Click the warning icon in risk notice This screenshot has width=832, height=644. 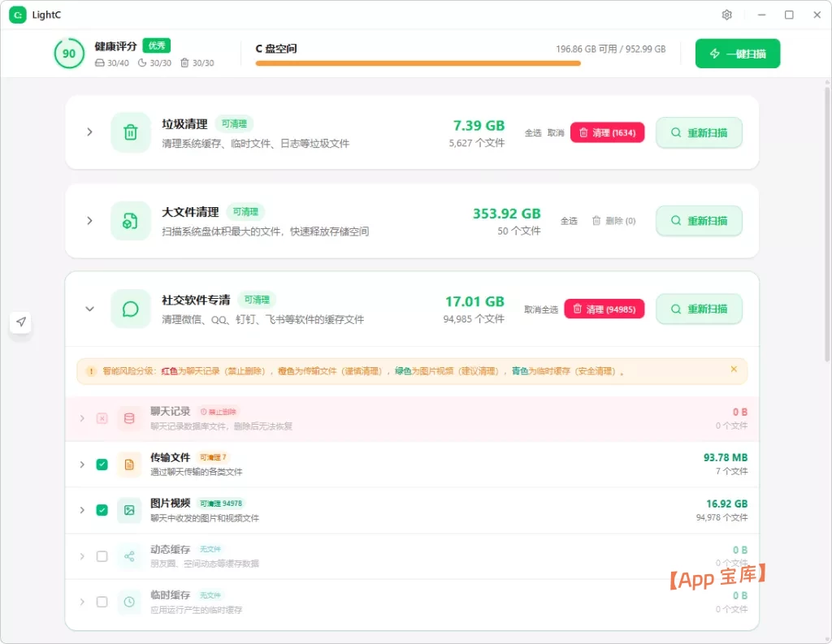[91, 371]
